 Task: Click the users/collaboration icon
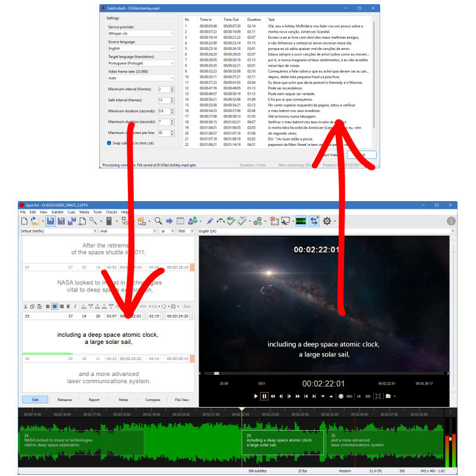tap(193, 221)
